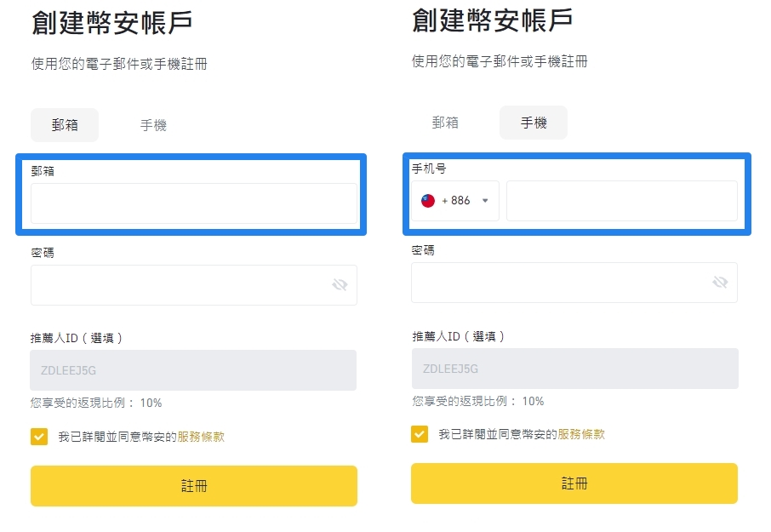Uncheck the terms agreement checkbox in right form
The height and width of the screenshot is (532, 771).
420,434
